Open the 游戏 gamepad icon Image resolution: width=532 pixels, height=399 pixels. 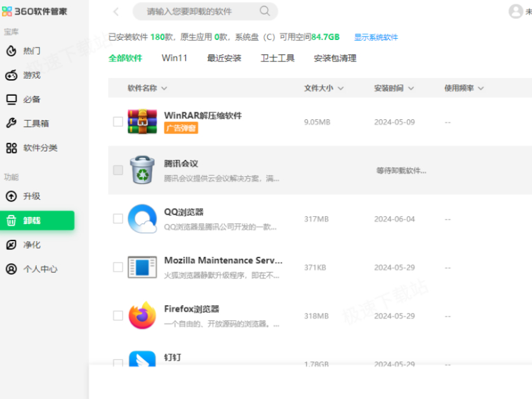click(11, 75)
